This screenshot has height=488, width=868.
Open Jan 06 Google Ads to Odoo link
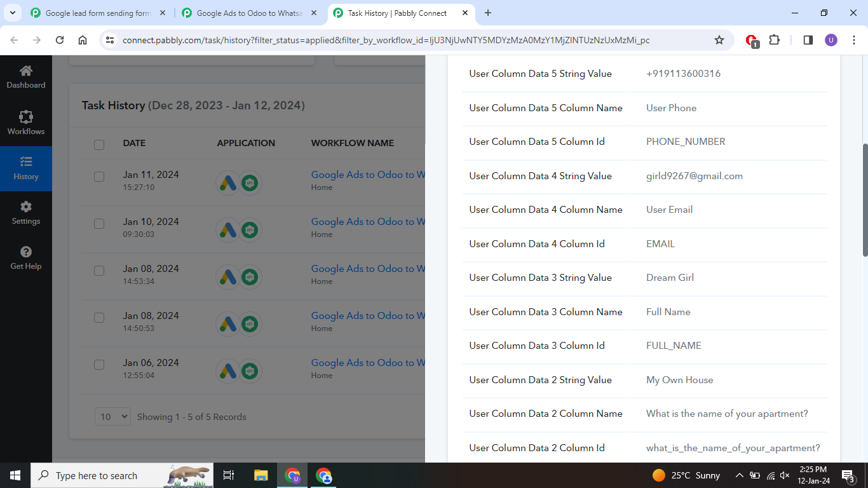coord(368,363)
